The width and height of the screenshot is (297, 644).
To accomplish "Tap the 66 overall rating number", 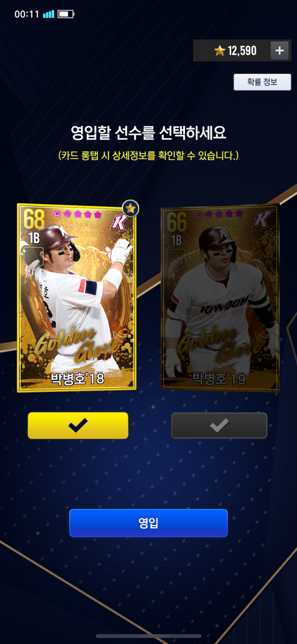I will [x=177, y=222].
